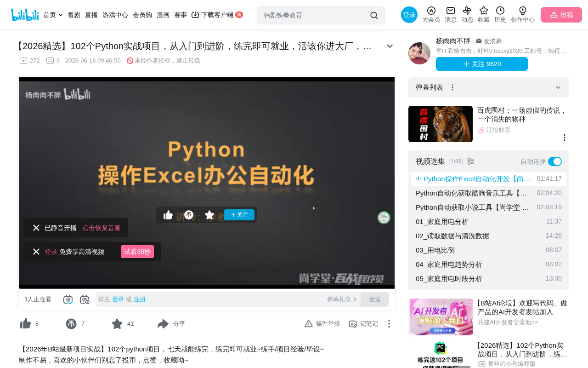Toggle the danmaku display switch icon
The image size is (588, 368).
(68, 299)
